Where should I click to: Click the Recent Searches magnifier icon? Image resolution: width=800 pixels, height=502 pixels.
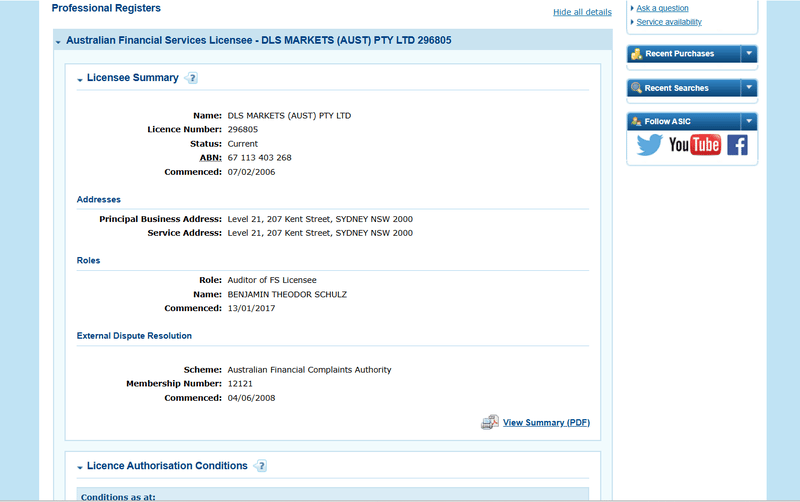click(636, 88)
